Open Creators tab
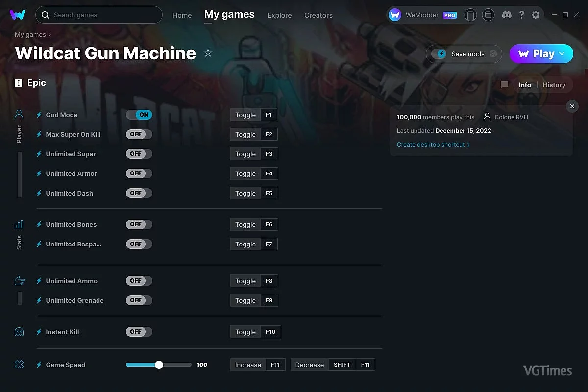 pos(318,15)
